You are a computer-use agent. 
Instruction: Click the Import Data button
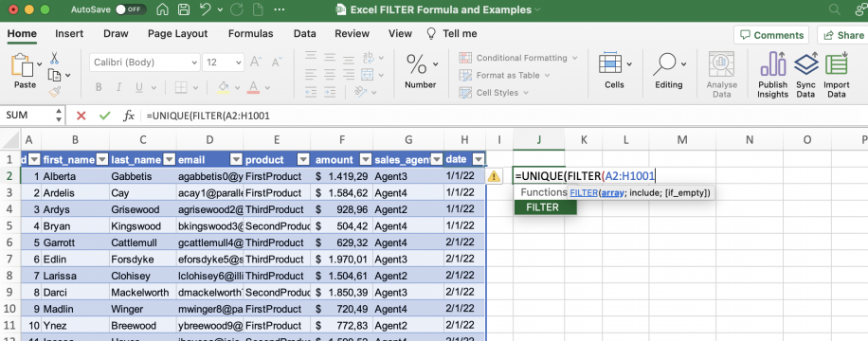837,75
